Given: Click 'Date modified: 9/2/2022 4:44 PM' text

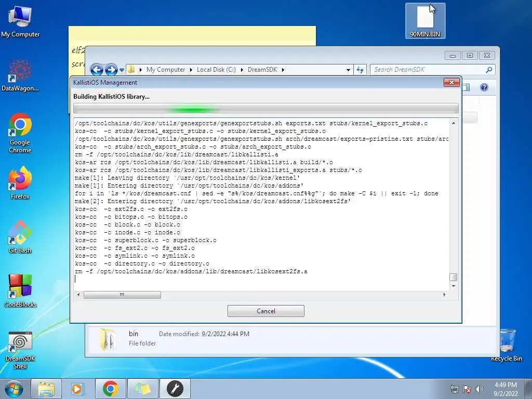Looking at the screenshot, I should [204, 334].
